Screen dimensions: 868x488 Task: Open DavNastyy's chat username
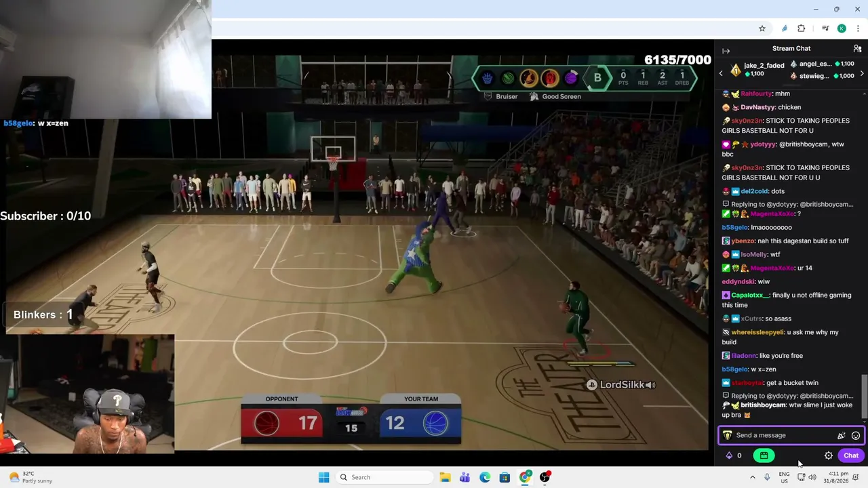[x=757, y=107]
